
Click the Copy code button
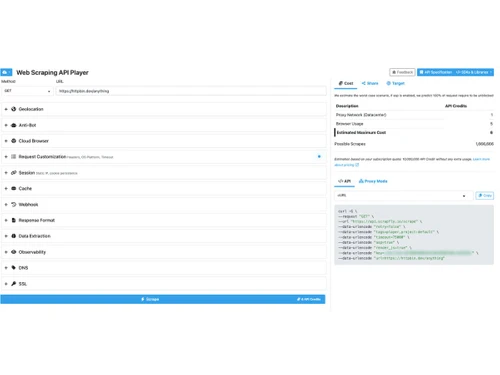[x=485, y=196]
